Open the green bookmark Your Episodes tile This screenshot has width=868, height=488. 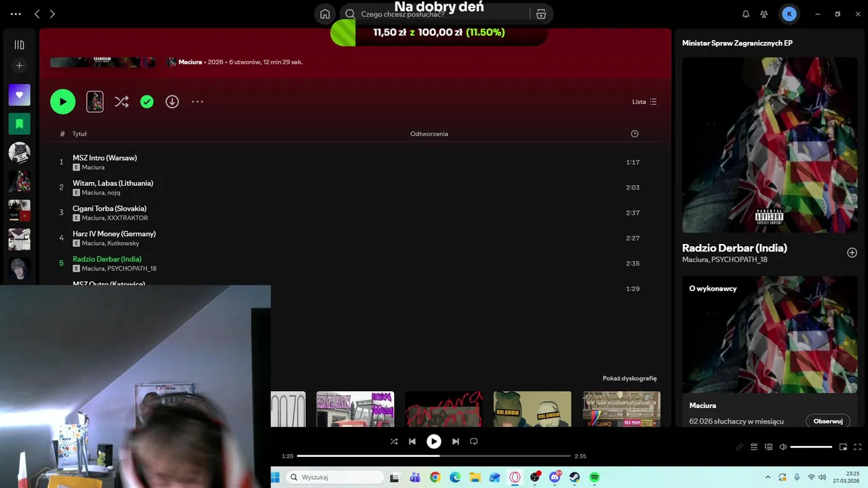click(19, 124)
